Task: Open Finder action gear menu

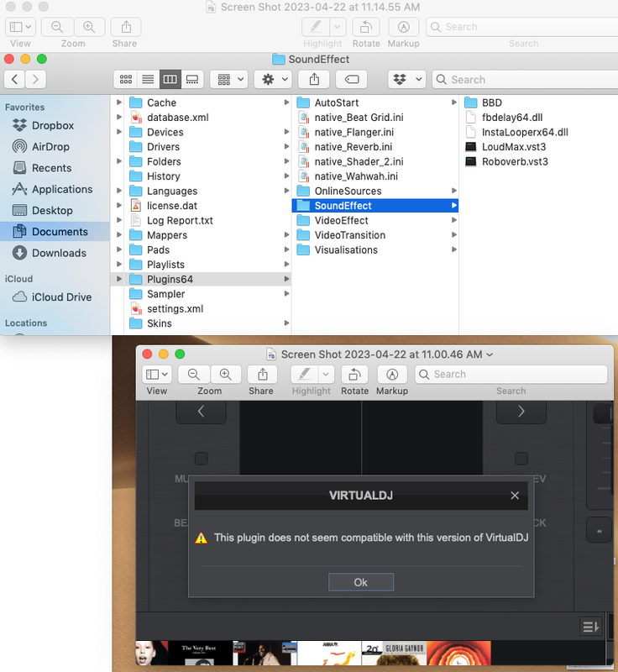Action: click(x=273, y=79)
